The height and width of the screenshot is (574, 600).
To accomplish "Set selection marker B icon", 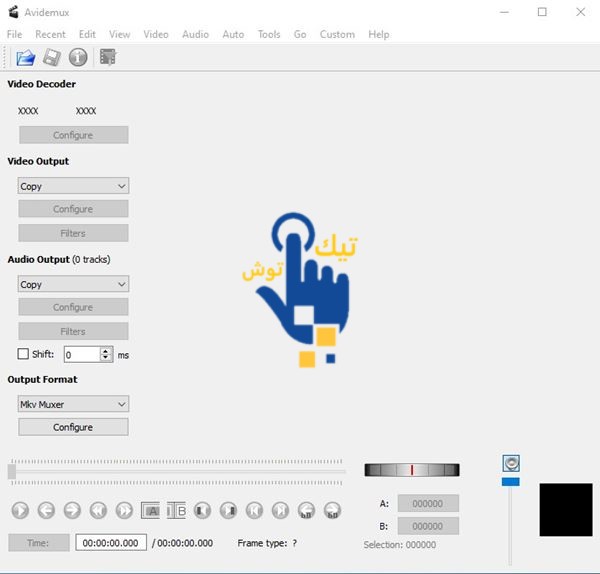I will click(x=176, y=510).
